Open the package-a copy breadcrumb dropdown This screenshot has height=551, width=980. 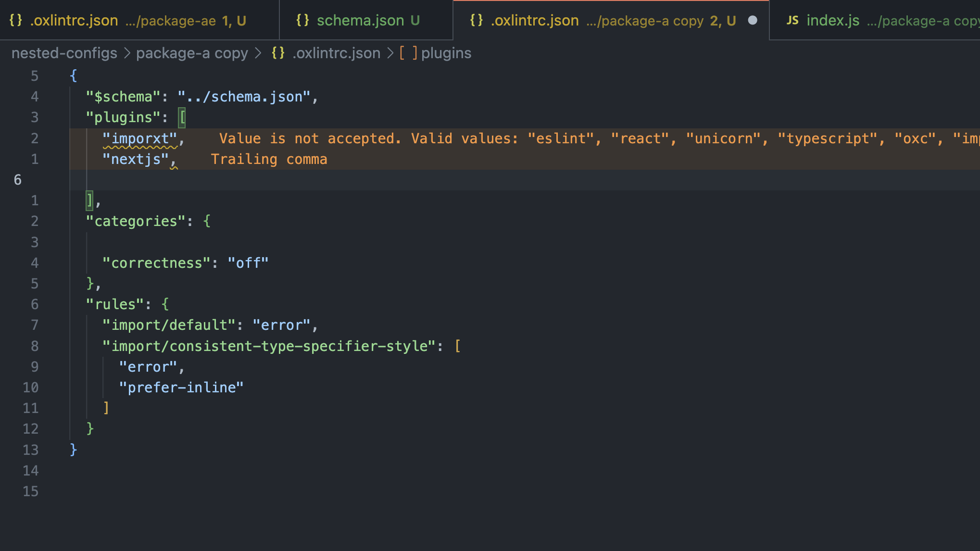(191, 53)
